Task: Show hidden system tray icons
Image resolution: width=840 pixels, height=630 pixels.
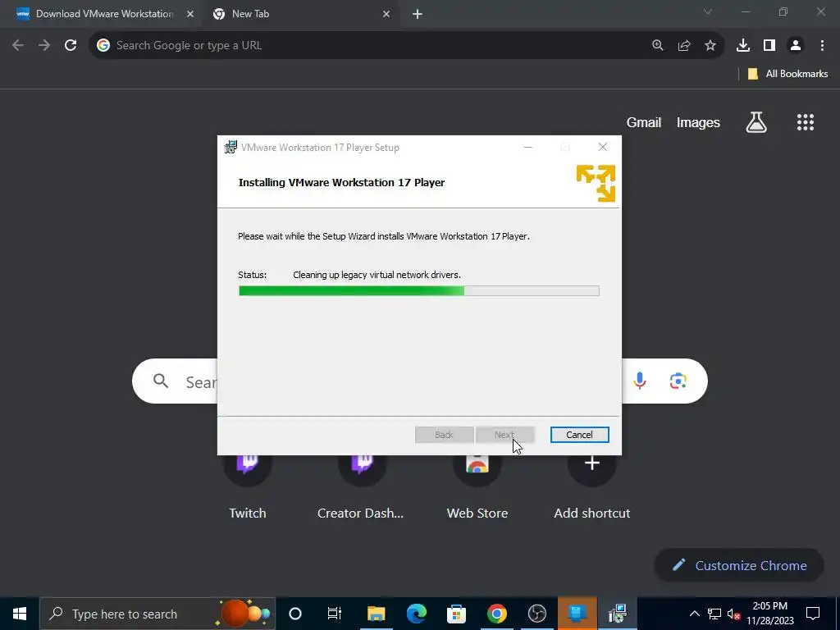Action: pos(694,614)
